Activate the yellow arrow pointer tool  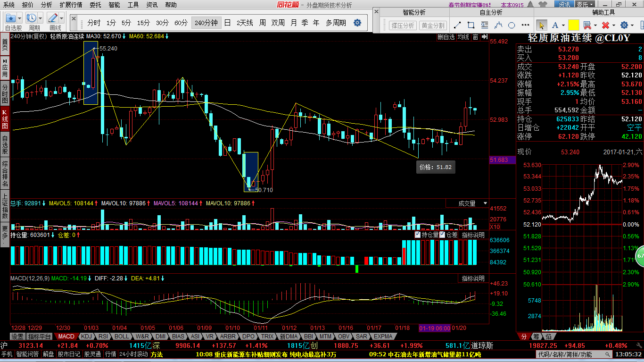tap(541, 25)
